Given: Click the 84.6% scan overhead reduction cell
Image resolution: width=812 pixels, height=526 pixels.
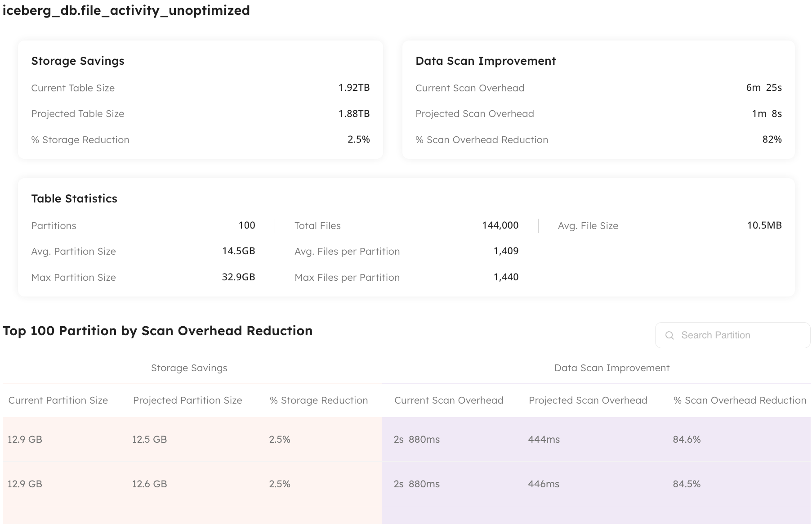Looking at the screenshot, I should pos(687,440).
